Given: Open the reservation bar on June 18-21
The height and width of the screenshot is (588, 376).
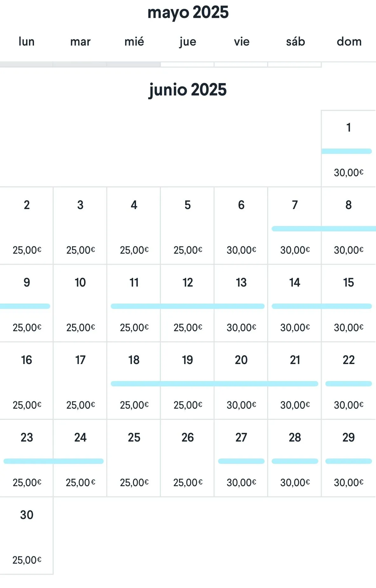Looking at the screenshot, I should (x=215, y=384).
